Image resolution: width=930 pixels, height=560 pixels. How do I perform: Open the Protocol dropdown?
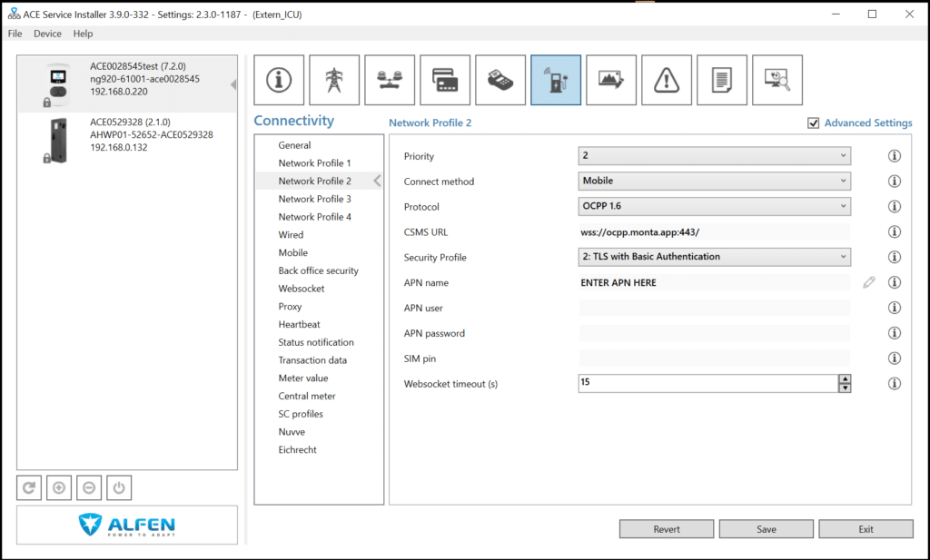[714, 206]
